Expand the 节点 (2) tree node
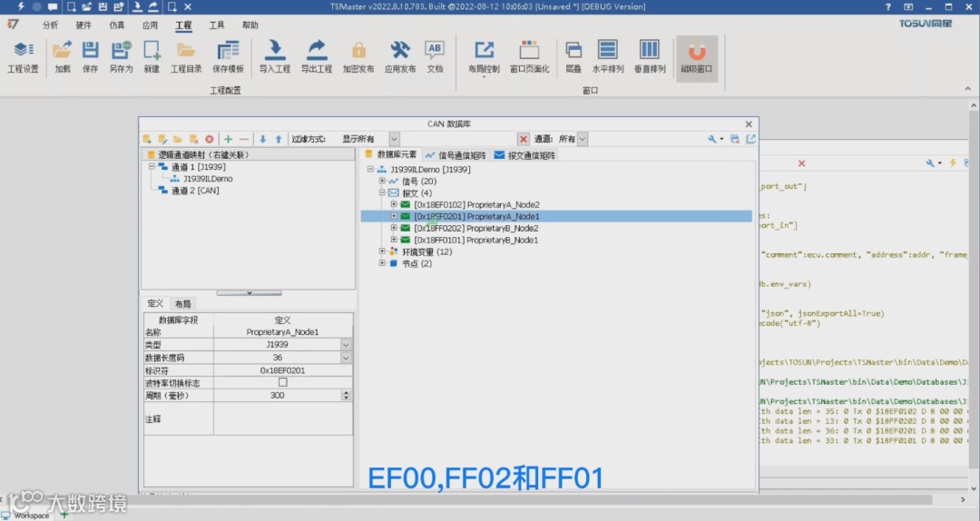Screen dimensions: 980x521 coord(382,263)
